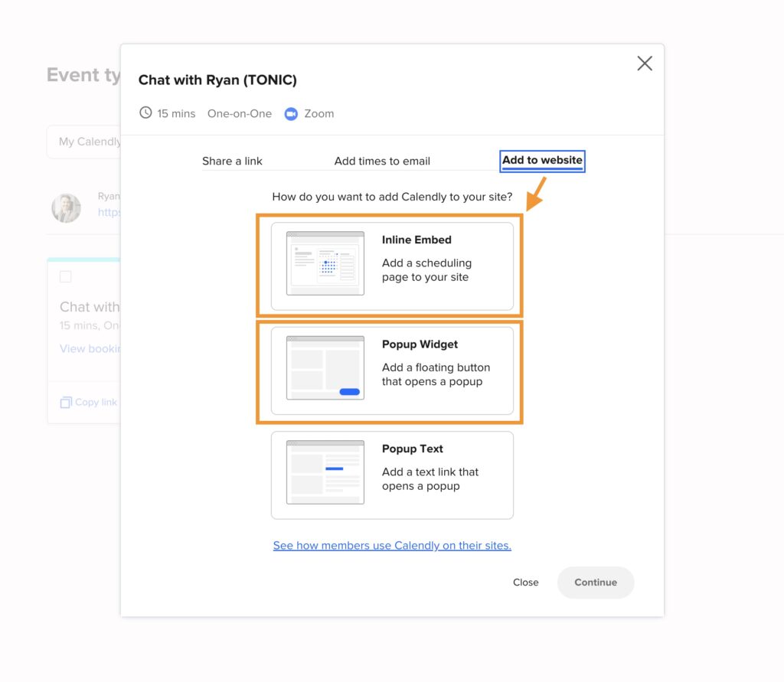Viewport: 784px width, 682px height.
Task: Switch to the Share a link tab
Action: point(232,161)
